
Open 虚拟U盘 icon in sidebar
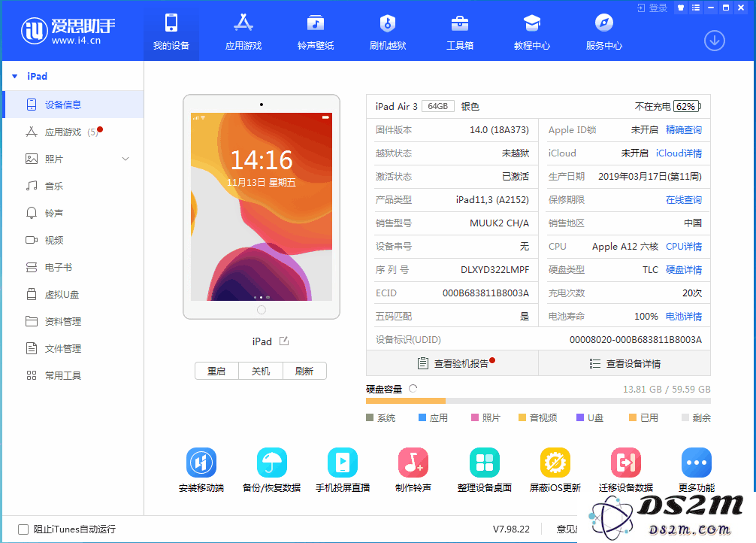coord(32,294)
